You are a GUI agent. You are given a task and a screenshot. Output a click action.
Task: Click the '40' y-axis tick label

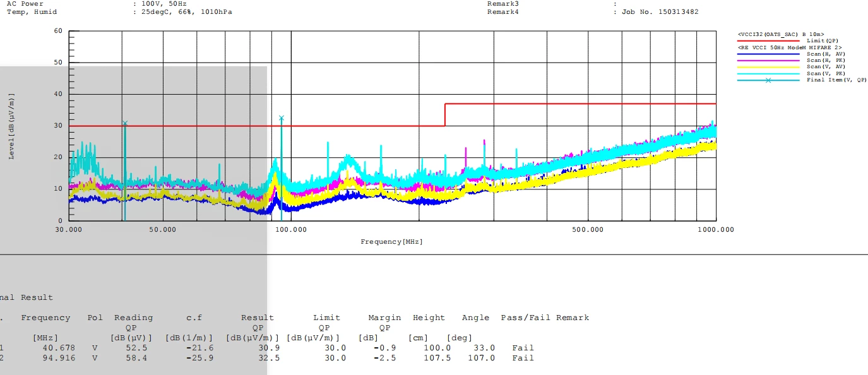(58, 93)
